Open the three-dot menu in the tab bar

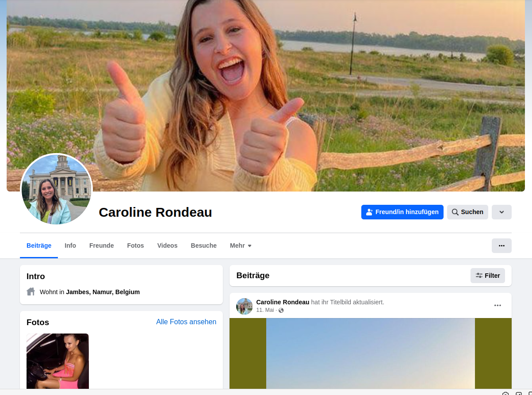tap(501, 245)
